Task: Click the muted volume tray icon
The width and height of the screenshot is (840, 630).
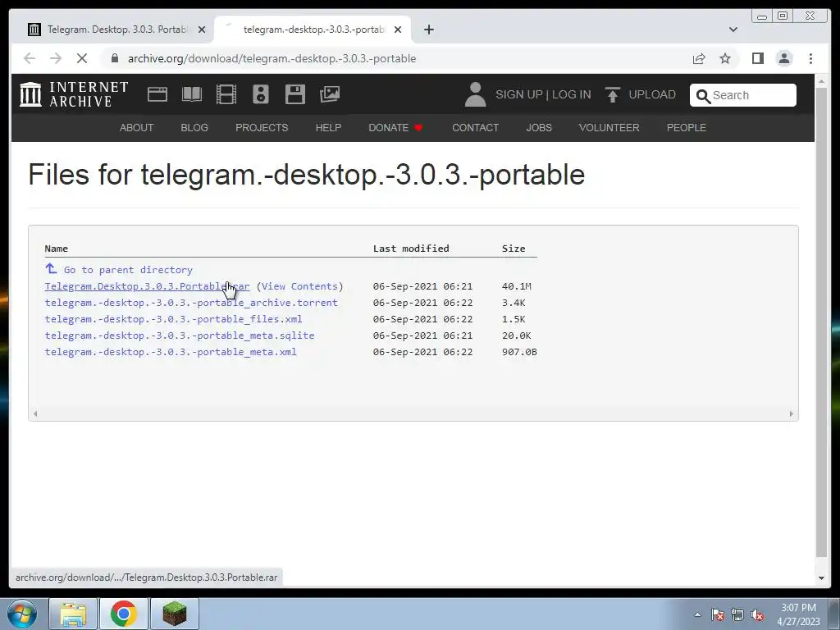Action: (x=757, y=614)
